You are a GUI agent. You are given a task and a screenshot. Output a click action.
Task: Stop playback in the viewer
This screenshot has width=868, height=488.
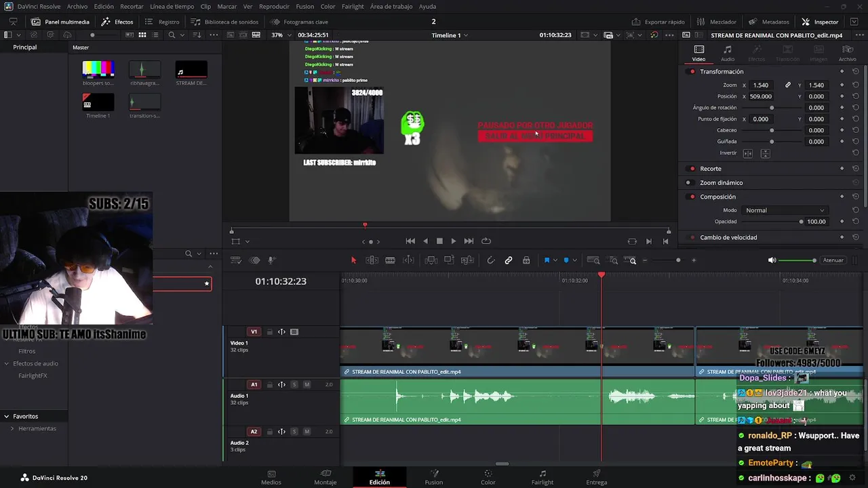pos(439,241)
